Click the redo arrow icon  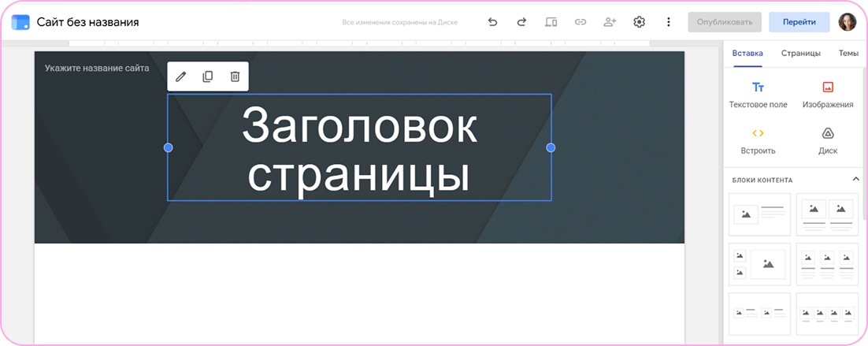521,22
